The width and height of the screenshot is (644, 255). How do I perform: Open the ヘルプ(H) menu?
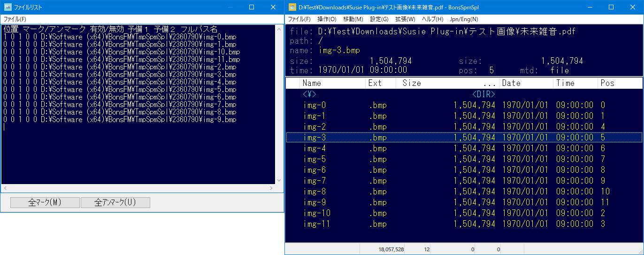433,19
